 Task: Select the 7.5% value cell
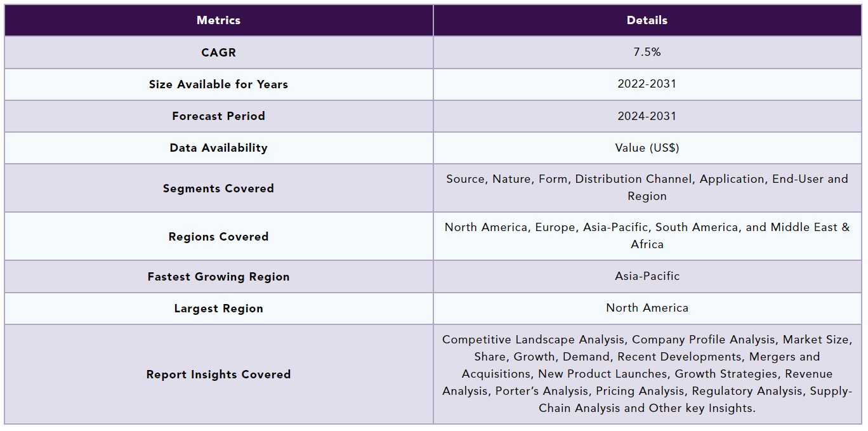pyautogui.click(x=647, y=53)
